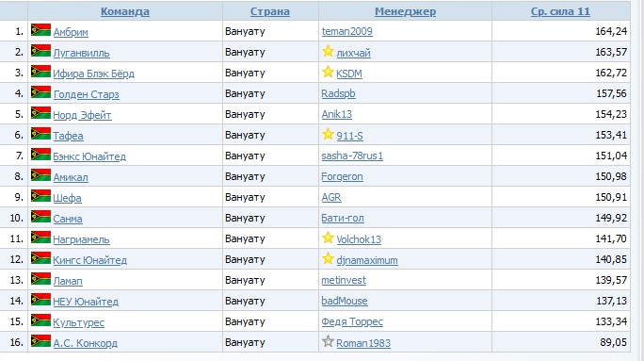This screenshot has height=361, width=644.
Task: Click the gold star beside djnamaximum
Action: (328, 258)
